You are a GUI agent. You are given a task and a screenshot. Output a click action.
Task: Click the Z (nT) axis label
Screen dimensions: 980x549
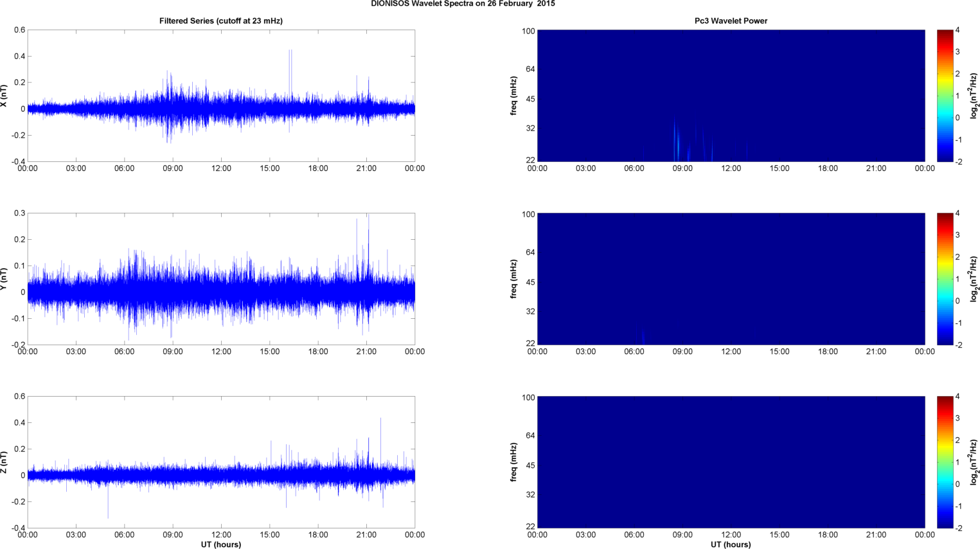coord(4,462)
